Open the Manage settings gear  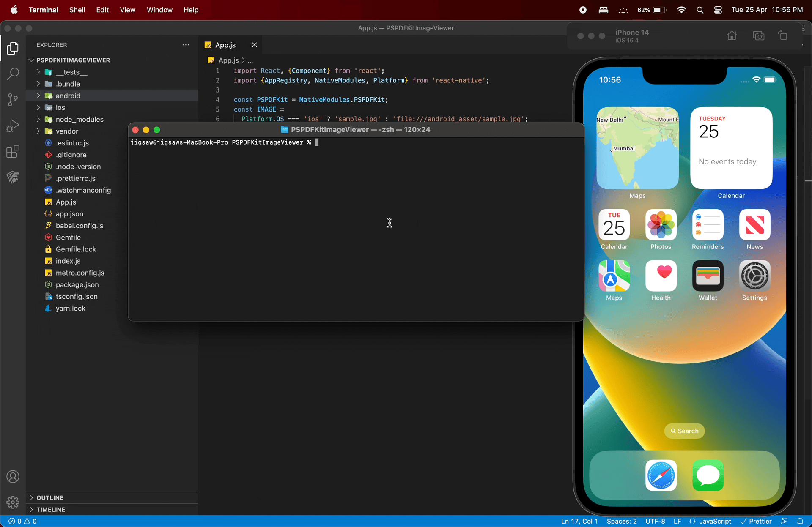tap(13, 502)
